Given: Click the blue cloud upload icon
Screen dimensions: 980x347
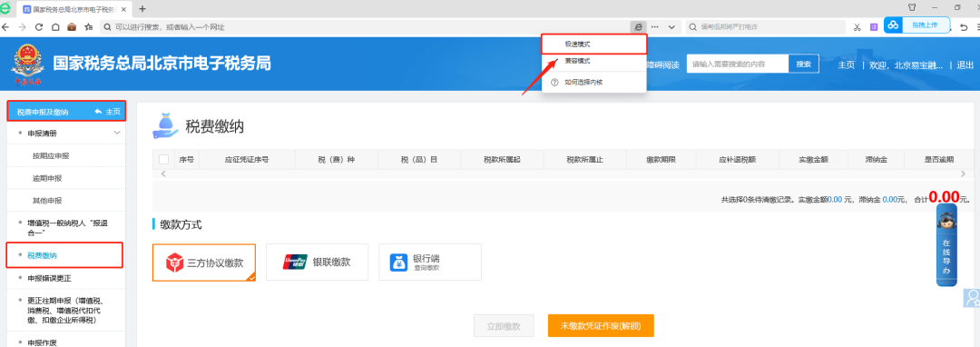Looking at the screenshot, I should [x=894, y=25].
